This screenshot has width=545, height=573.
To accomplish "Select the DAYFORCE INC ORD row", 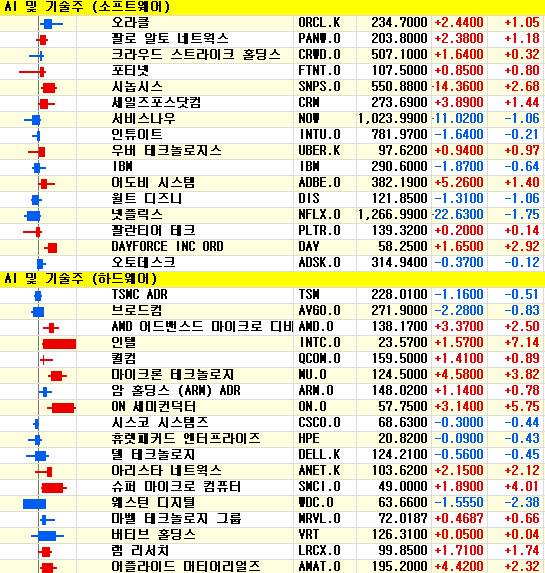I will click(x=272, y=247).
